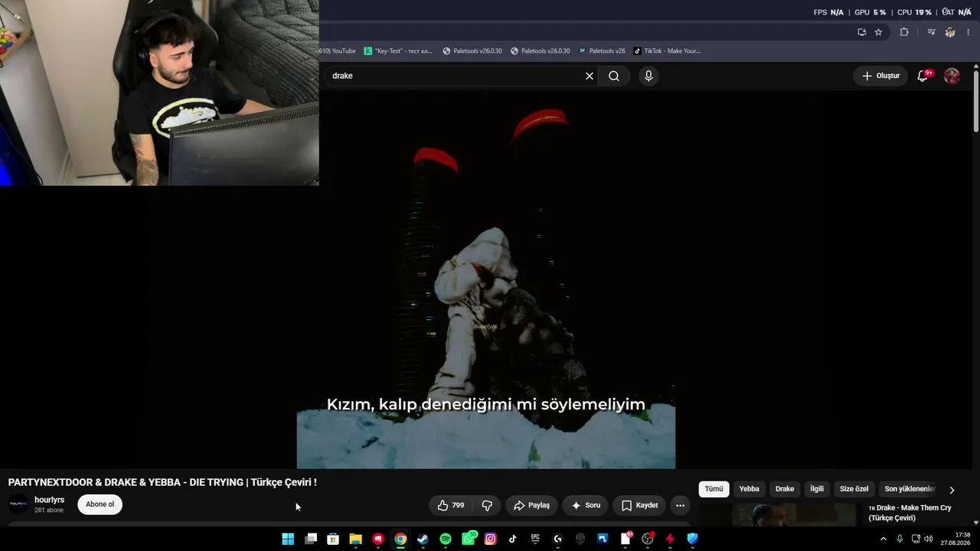Show more filter chips with right chevron
980x551 pixels.
click(952, 490)
